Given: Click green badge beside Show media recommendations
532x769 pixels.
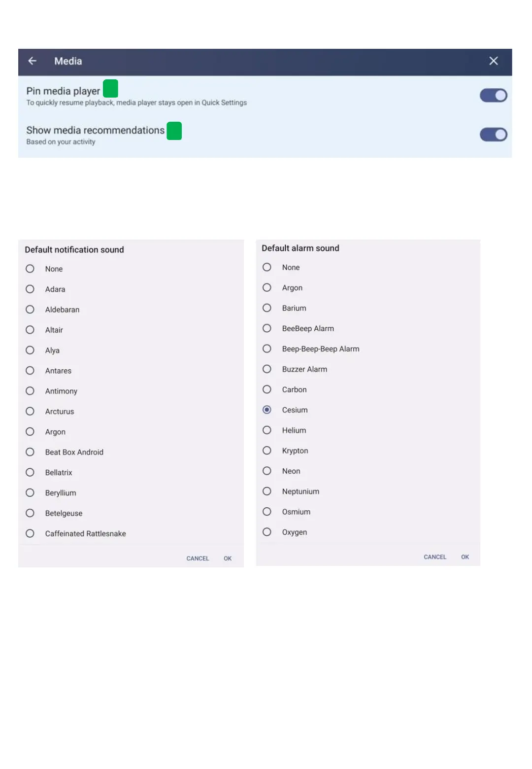Looking at the screenshot, I should 174,131.
